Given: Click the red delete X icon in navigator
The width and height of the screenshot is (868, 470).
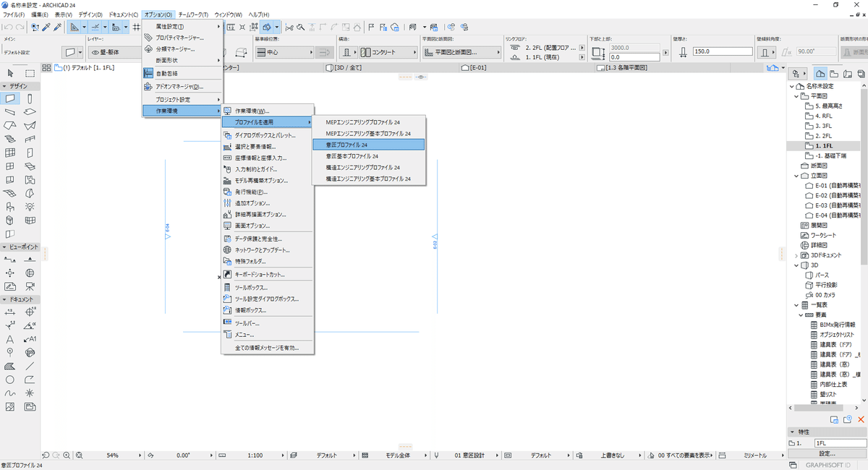Looking at the screenshot, I should click(861, 419).
